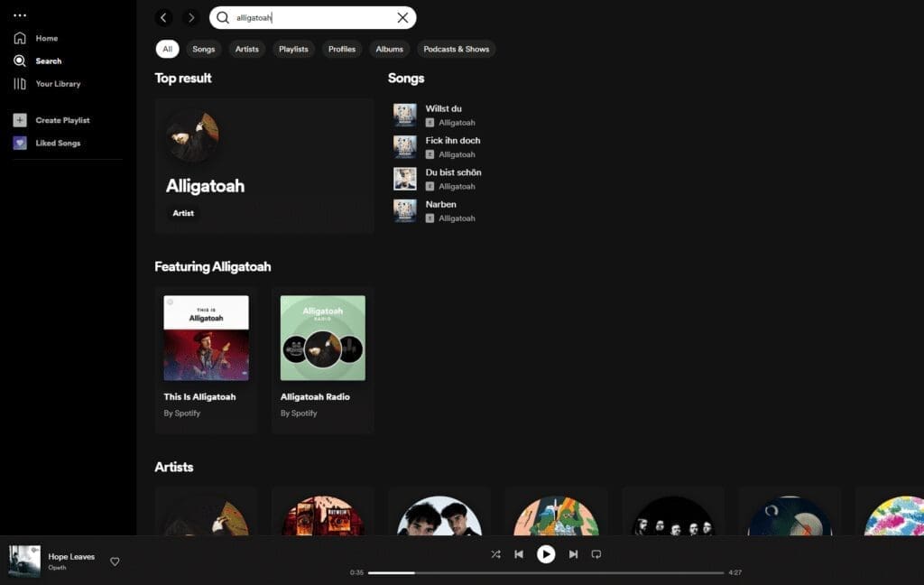This screenshot has width=924, height=585.
Task: Open Alligatoah artist link under Narben
Action: click(457, 218)
